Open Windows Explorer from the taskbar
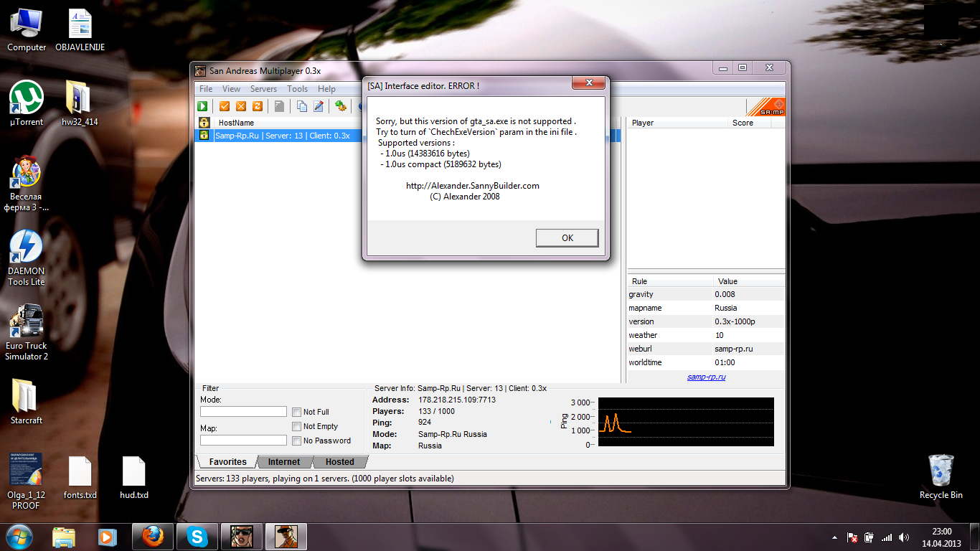The height and width of the screenshot is (551, 980). [64, 537]
